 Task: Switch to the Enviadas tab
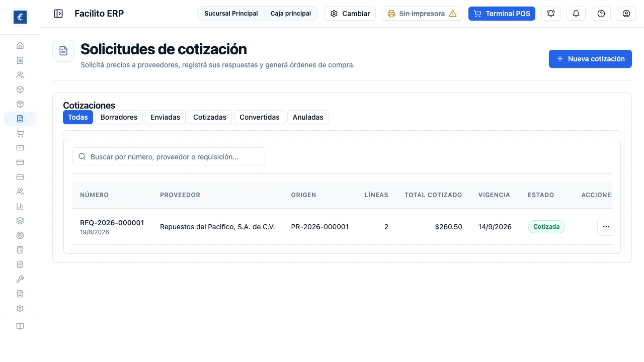(166, 117)
